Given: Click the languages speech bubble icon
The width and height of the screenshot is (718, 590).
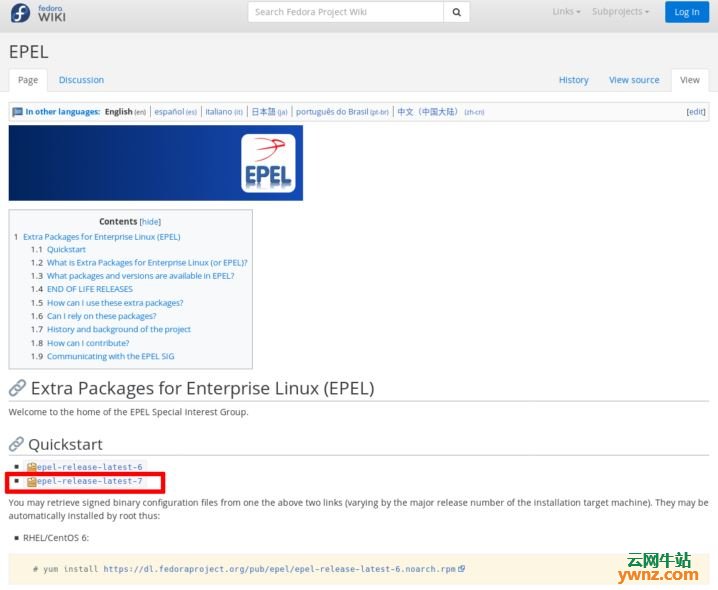Looking at the screenshot, I should 17,112.
